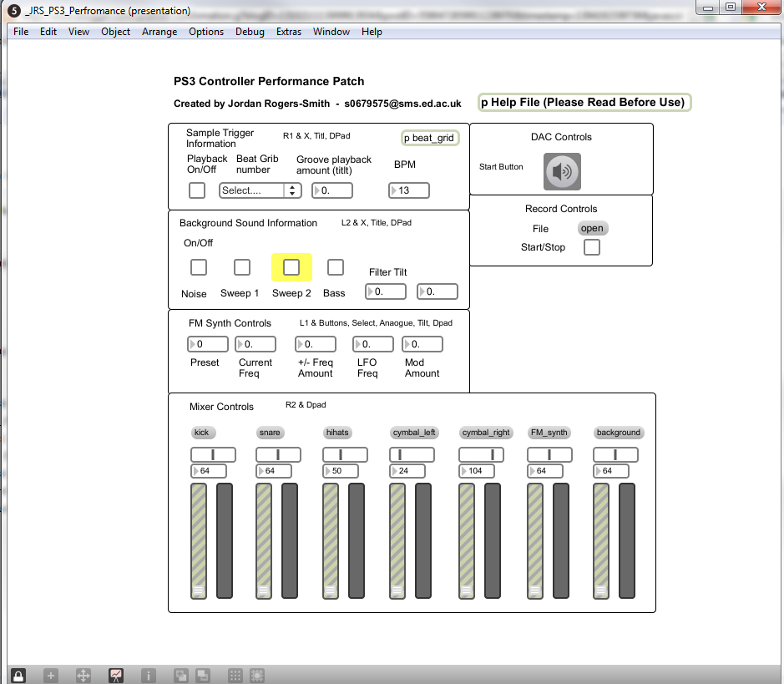
Task: Click the zoom in icon in bottom toolbar
Action: [x=181, y=676]
